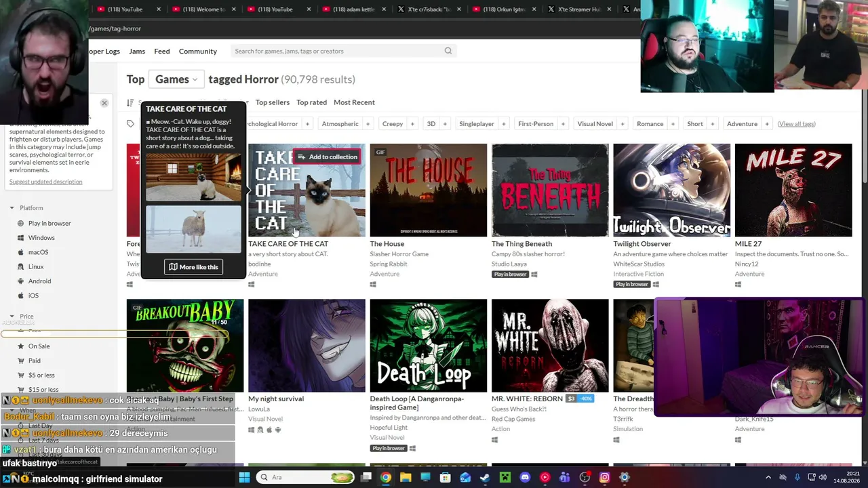Switch to the Top rated sorting tab
This screenshot has width=868, height=488.
click(311, 102)
